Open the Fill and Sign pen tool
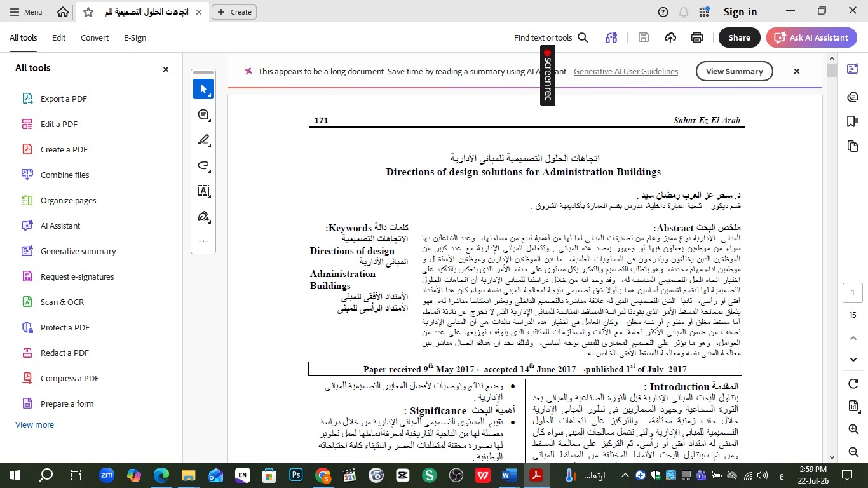This screenshot has height=488, width=868. [x=203, y=216]
